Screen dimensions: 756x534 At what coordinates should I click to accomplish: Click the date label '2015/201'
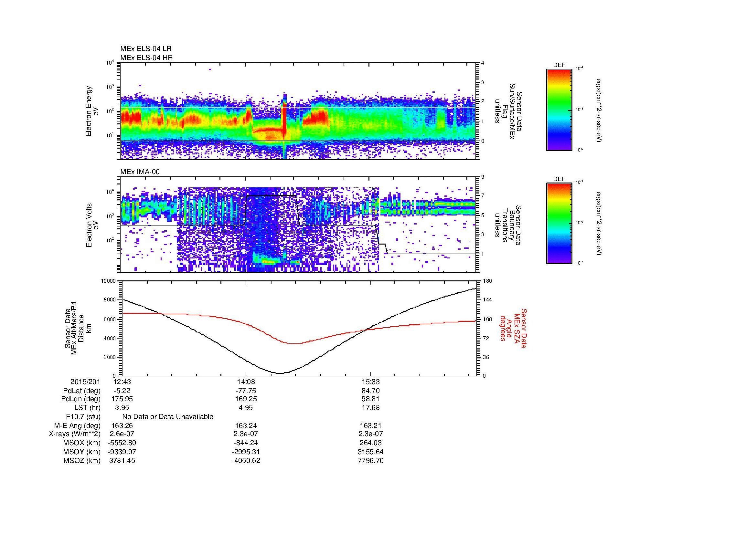tap(85, 382)
